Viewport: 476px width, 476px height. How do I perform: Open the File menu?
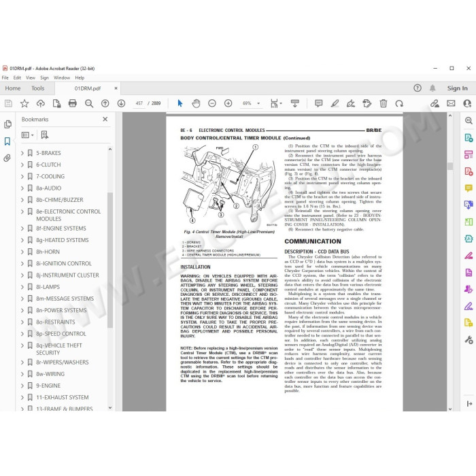5,78
